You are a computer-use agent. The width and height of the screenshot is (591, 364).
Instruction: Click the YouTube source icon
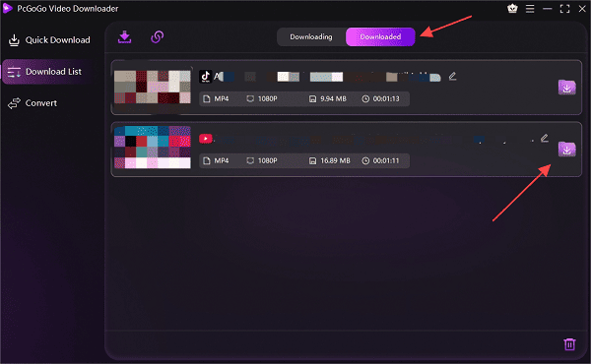tap(206, 139)
